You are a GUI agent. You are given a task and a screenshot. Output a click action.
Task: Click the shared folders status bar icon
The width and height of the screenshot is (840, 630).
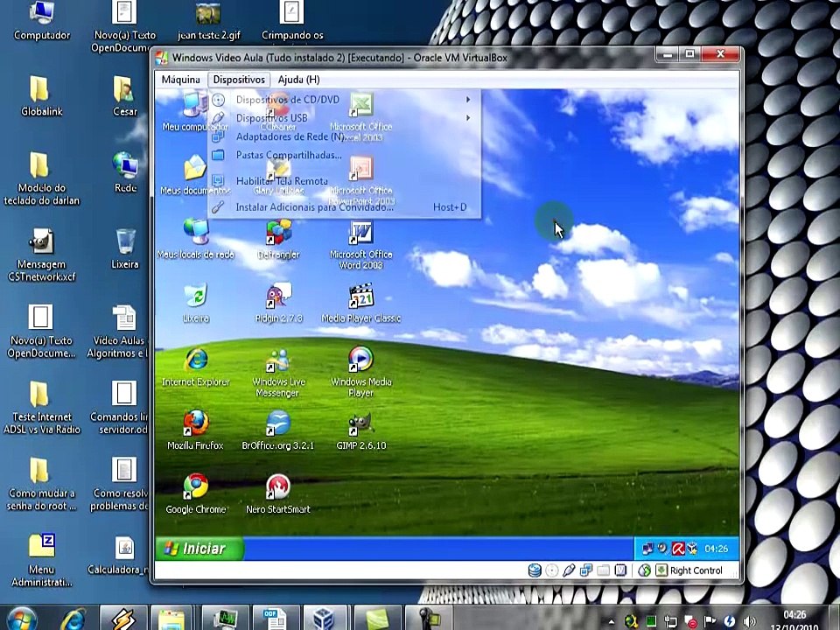(x=603, y=570)
